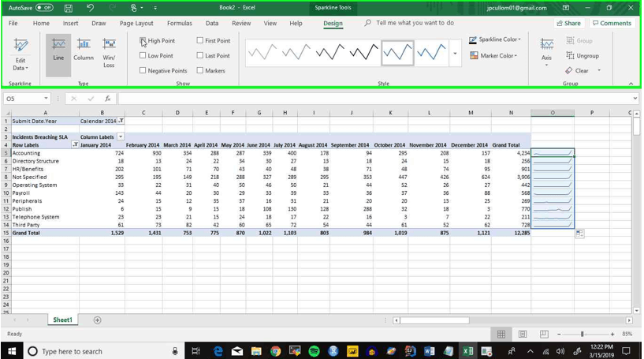Switch to the Insert tab
Viewport: 644px width, 359px height.
tap(70, 24)
